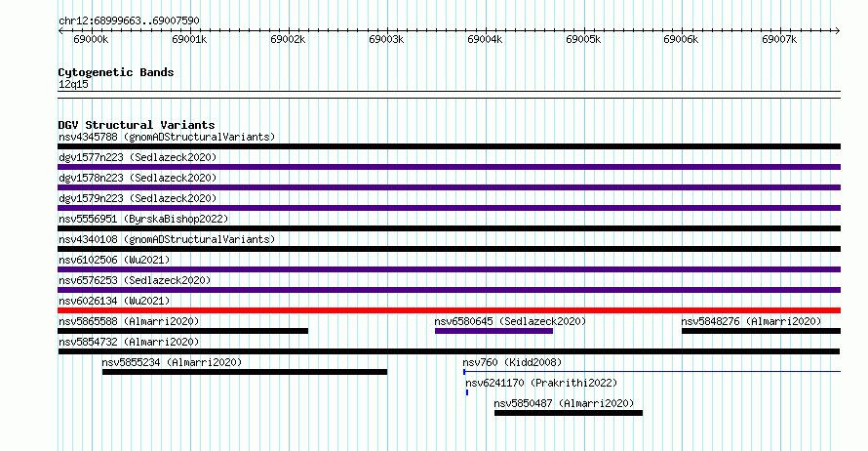
Task: Click the black nsv5850487 variant bar
Action: point(569,413)
